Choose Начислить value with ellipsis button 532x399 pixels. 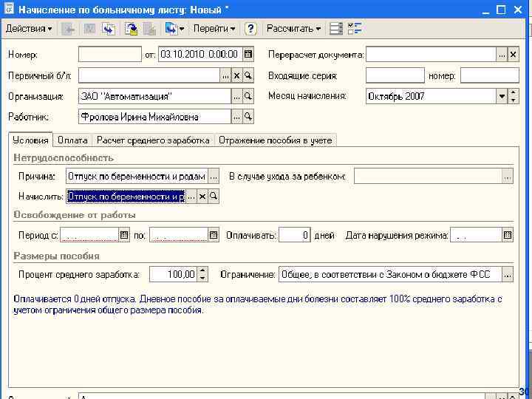click(x=191, y=197)
